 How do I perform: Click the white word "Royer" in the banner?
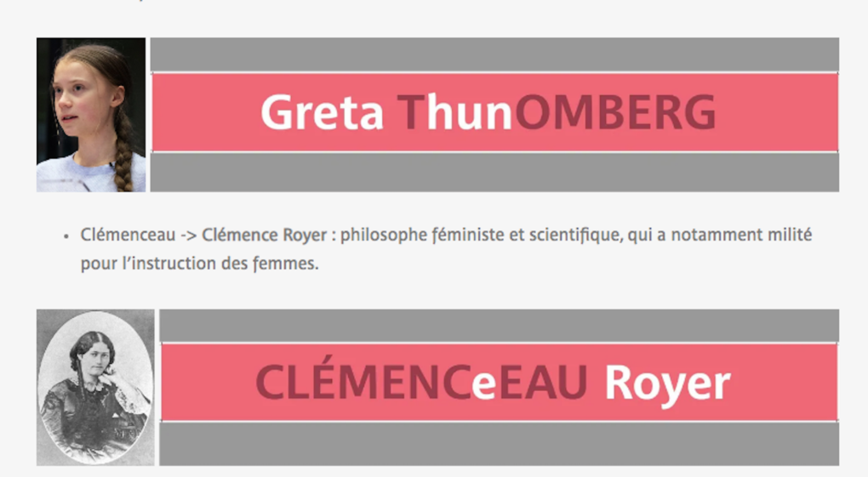(x=667, y=385)
